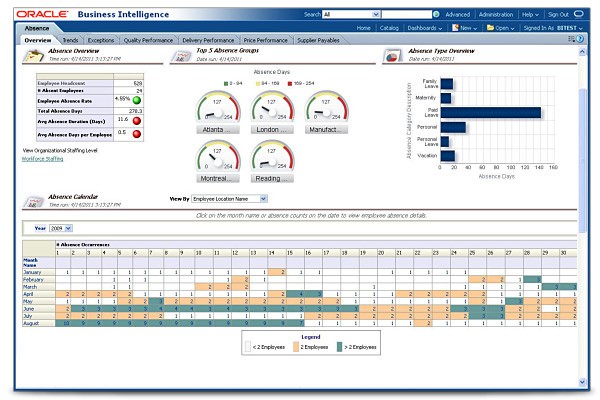Click the Absence Overview clipboard icon
Viewport: 600px width, 400px height.
34,56
